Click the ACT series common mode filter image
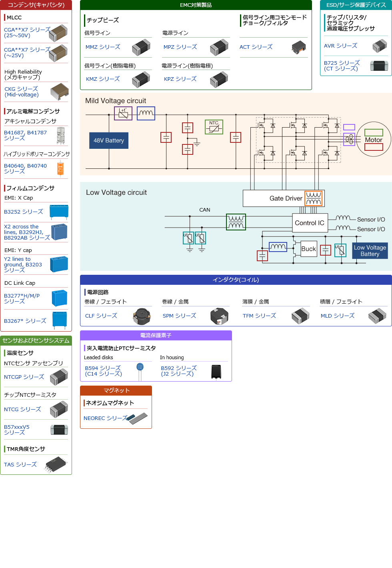Screen dimensions: 392x568 click(x=299, y=47)
